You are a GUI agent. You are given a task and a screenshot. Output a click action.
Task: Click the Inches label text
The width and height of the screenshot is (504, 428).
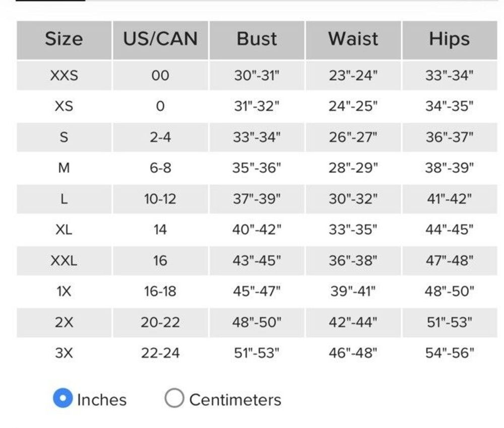tap(102, 400)
